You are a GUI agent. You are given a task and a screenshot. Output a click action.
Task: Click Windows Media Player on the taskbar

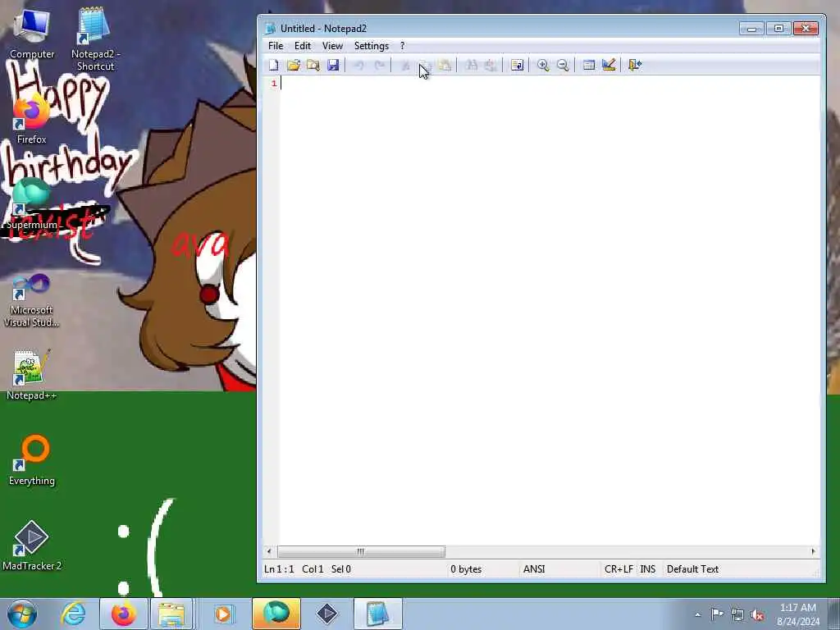[223, 614]
